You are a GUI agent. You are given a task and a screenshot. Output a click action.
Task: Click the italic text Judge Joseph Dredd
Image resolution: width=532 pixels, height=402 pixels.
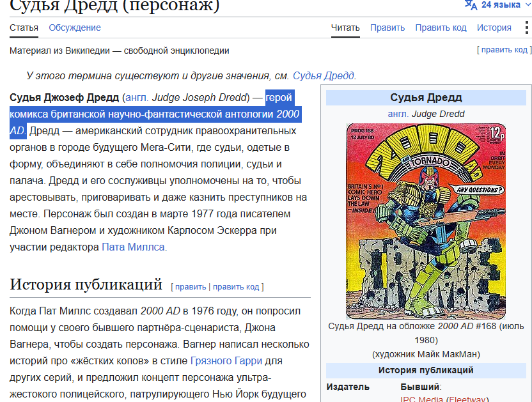point(199,97)
